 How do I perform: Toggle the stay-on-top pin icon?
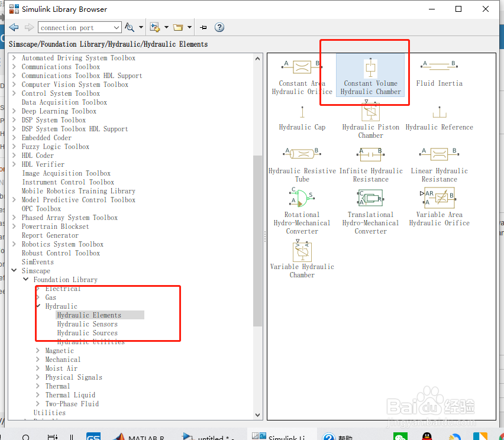click(x=203, y=27)
